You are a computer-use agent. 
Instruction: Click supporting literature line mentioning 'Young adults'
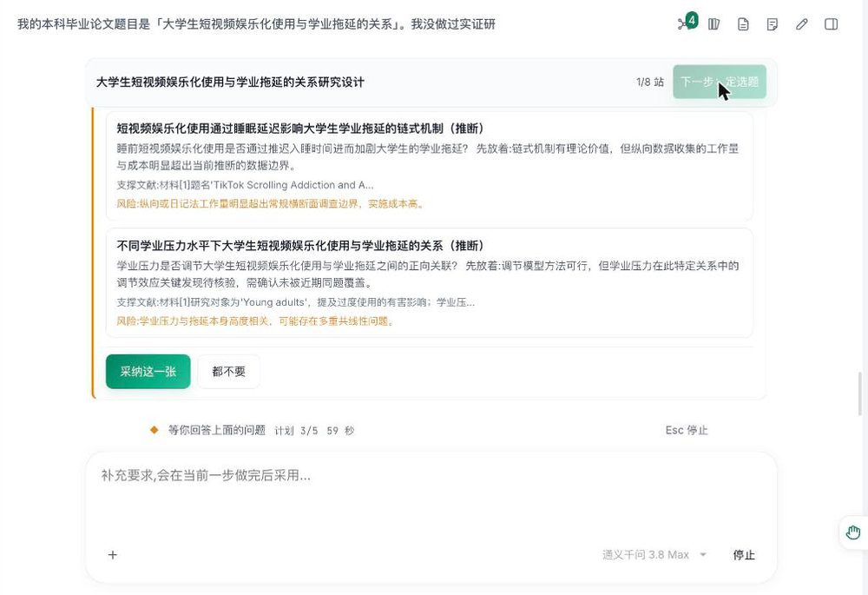[x=296, y=302]
